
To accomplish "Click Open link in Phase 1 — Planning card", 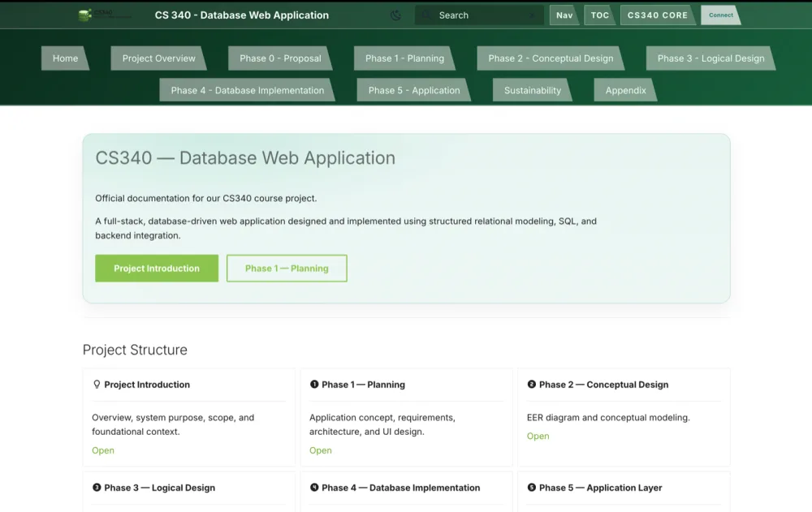I will point(321,450).
